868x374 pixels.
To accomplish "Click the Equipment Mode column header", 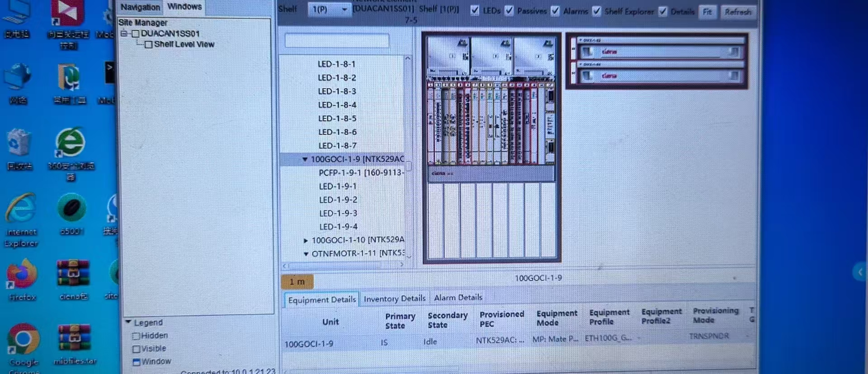I will [x=557, y=318].
